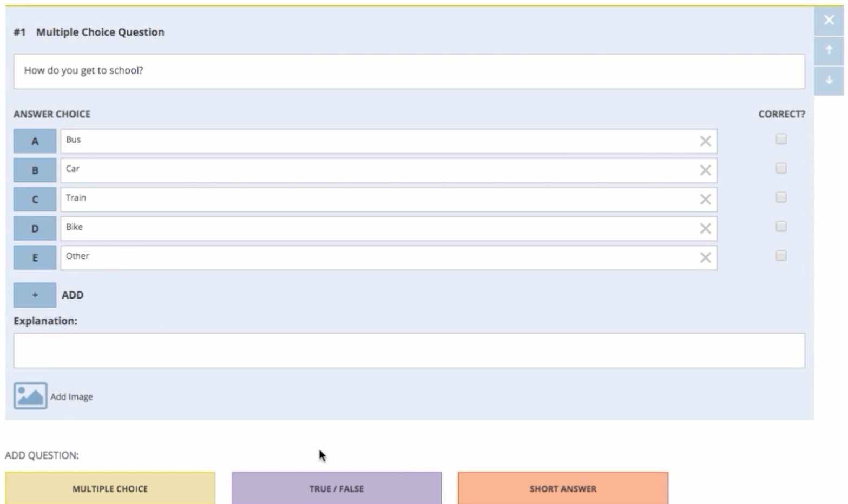Move question up with arrow icon
Image resolution: width=848 pixels, height=504 pixels.
pyautogui.click(x=829, y=50)
